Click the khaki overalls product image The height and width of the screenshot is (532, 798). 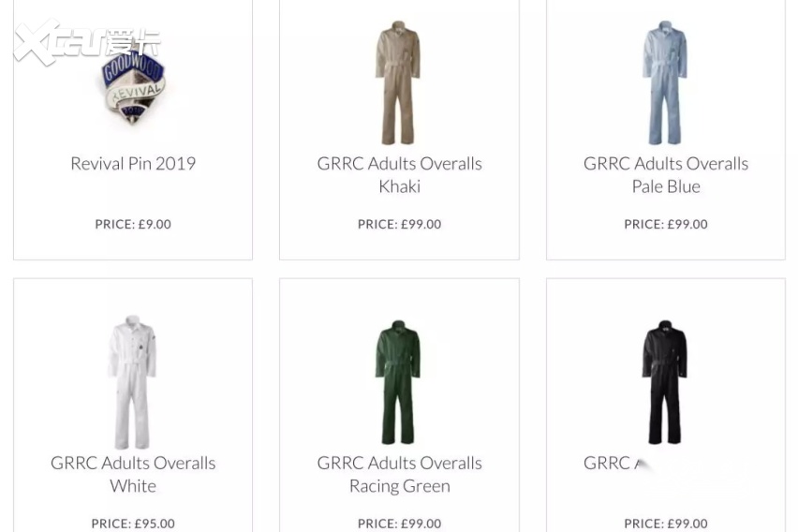398,82
